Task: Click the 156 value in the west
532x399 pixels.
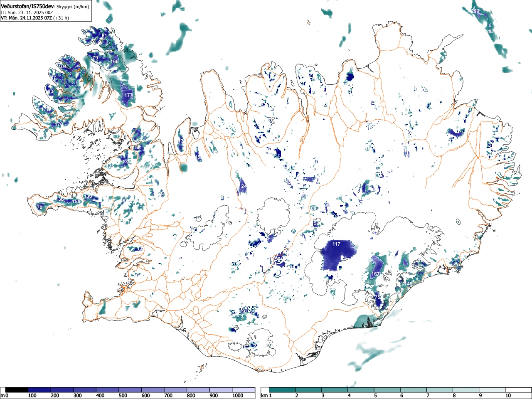Action: coord(137,148)
